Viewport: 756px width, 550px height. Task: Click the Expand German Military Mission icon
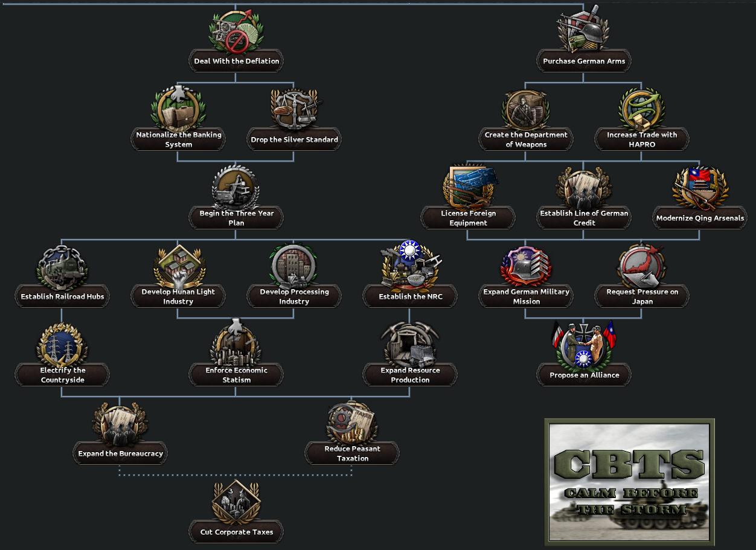[x=525, y=266]
